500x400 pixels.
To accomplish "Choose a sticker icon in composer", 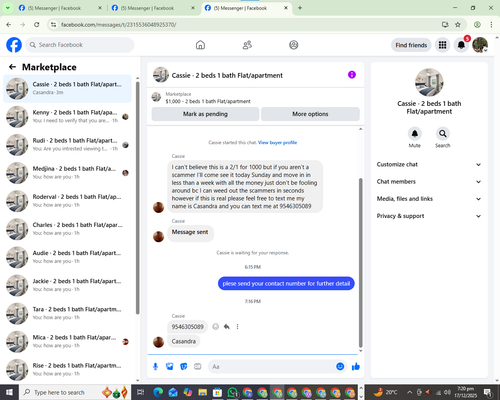I will (x=184, y=367).
